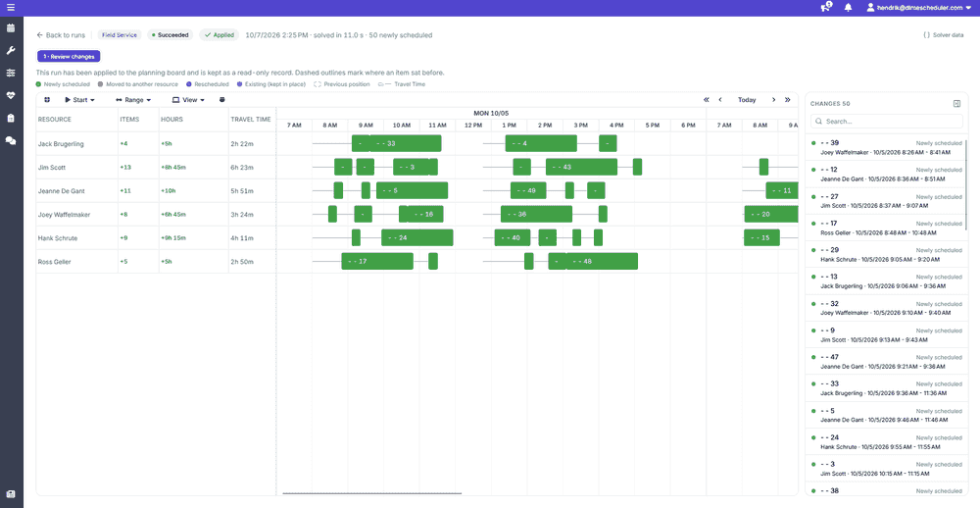
Task: Open the wrench icon in the left sidebar
Action: pos(11,50)
